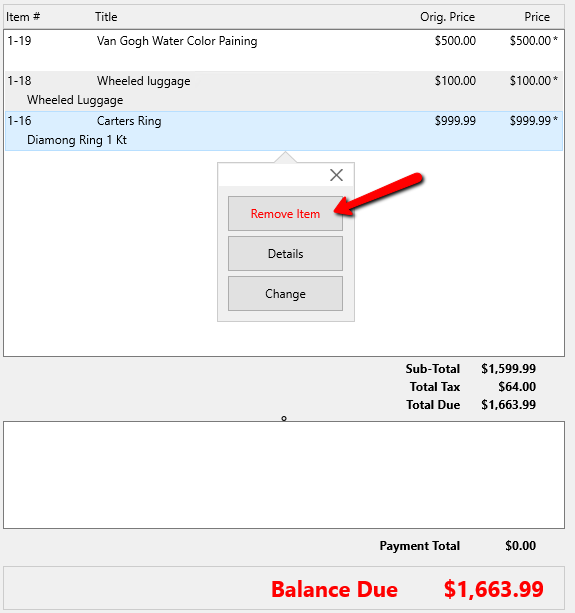Screen dimensions: 575x613
Task: Open item Details from popup
Action: coord(285,253)
